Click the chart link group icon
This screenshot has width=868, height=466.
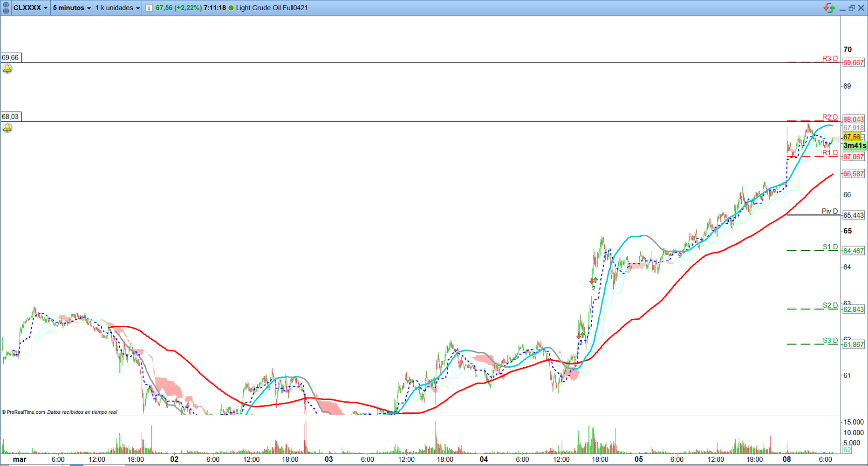(x=6, y=8)
